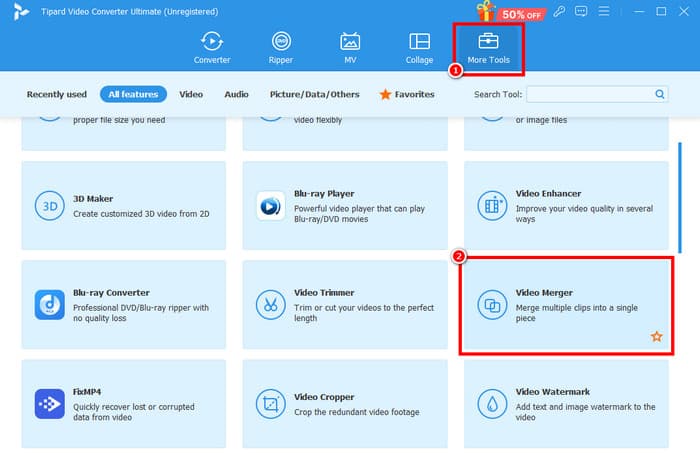This screenshot has height=453, width=700.
Task: Open the Ripper module
Action: coord(281,48)
